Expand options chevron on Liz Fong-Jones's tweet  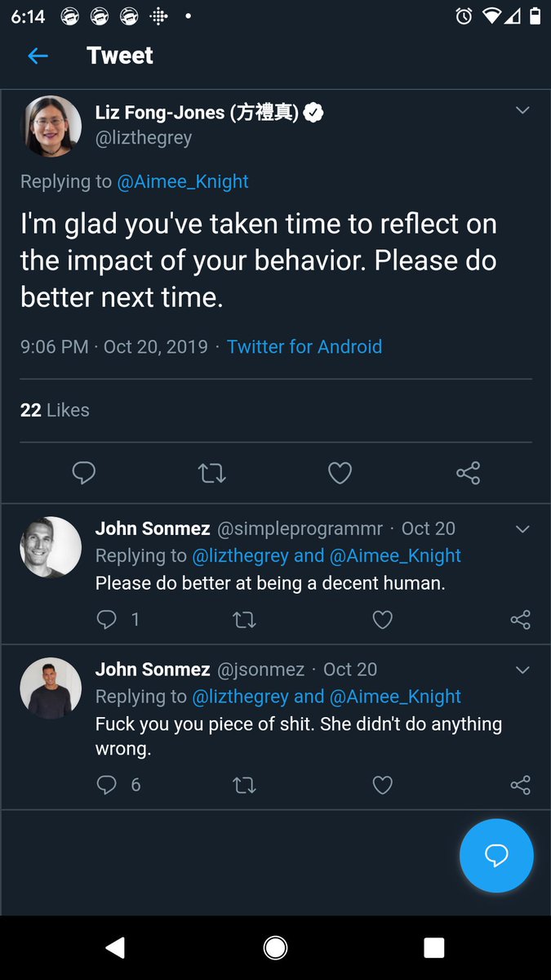(x=522, y=110)
